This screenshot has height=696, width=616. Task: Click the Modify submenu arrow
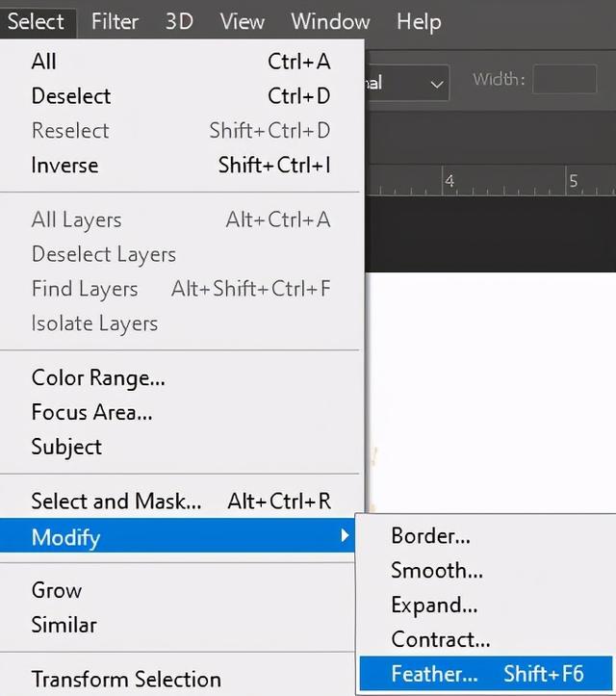tap(345, 536)
